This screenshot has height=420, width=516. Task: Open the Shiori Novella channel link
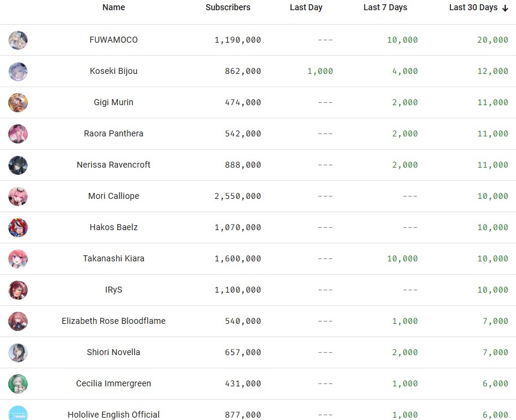(x=114, y=352)
